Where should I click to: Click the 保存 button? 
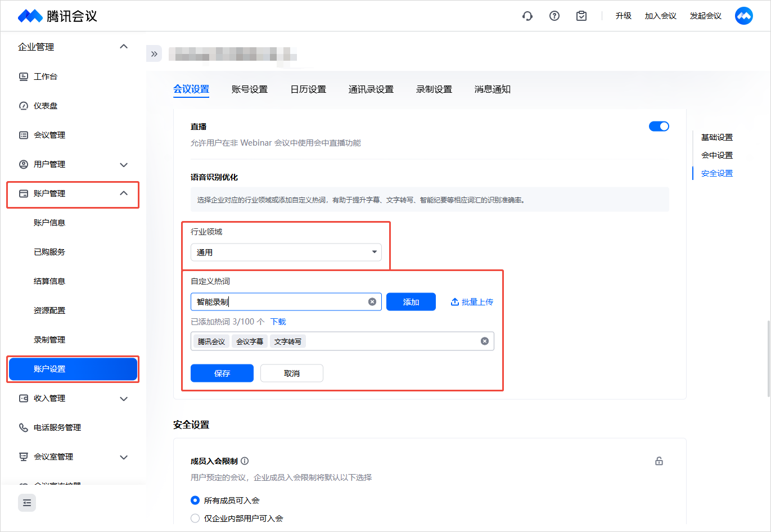pos(222,373)
